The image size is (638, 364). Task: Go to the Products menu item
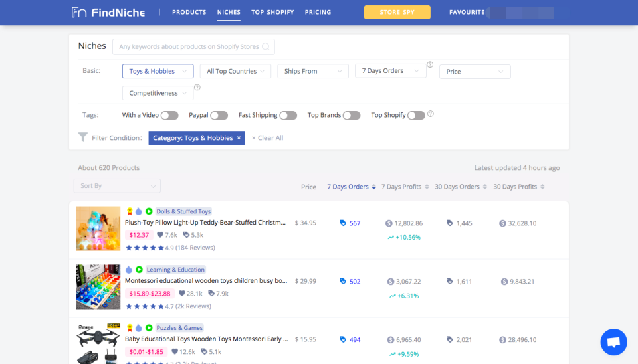coord(189,13)
